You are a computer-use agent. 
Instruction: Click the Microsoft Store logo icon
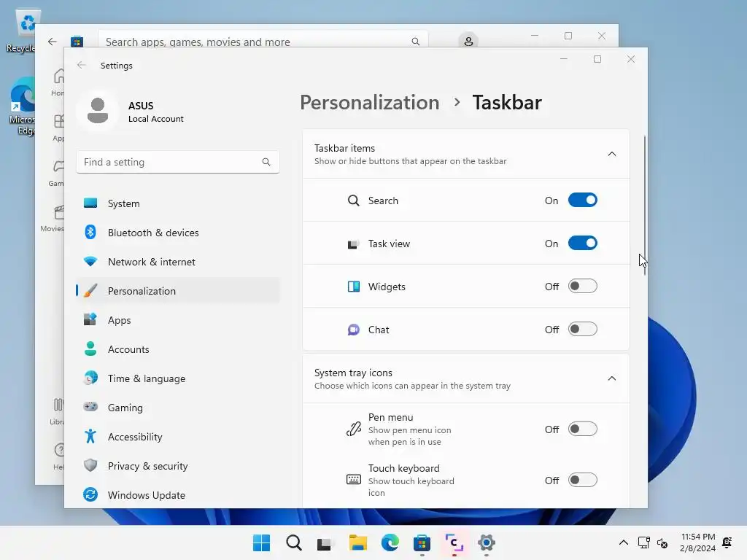point(77,42)
